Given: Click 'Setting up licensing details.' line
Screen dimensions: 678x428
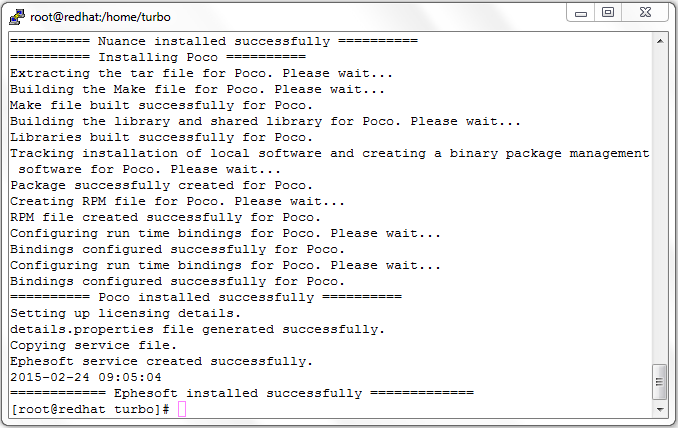Looking at the screenshot, I should coord(125,313).
